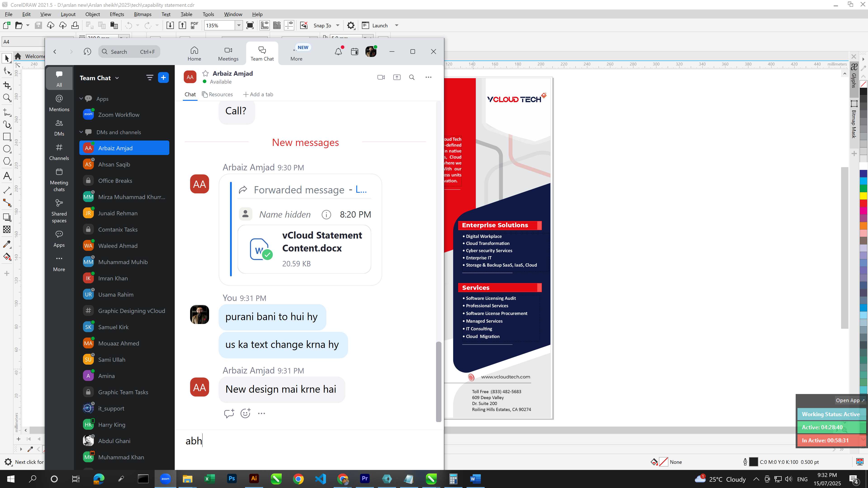
Task: Click the Export icon in CorelDRAW toolbar
Action: (x=182, y=25)
